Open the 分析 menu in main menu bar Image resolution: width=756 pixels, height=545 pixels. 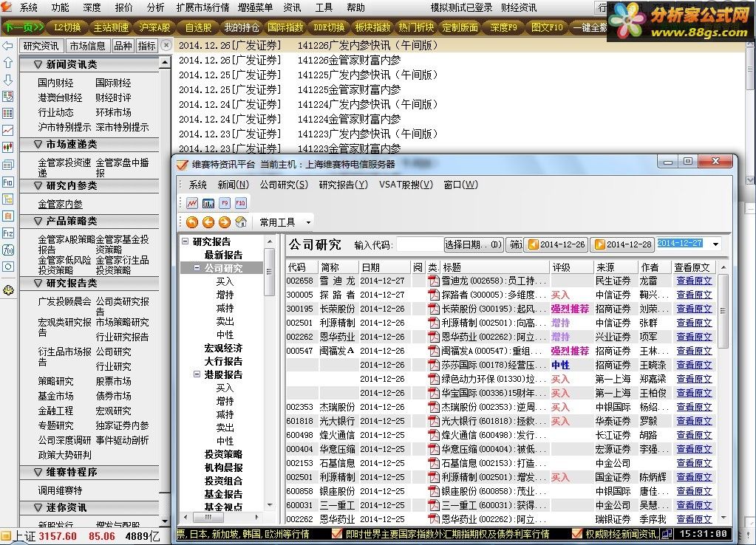click(x=155, y=7)
